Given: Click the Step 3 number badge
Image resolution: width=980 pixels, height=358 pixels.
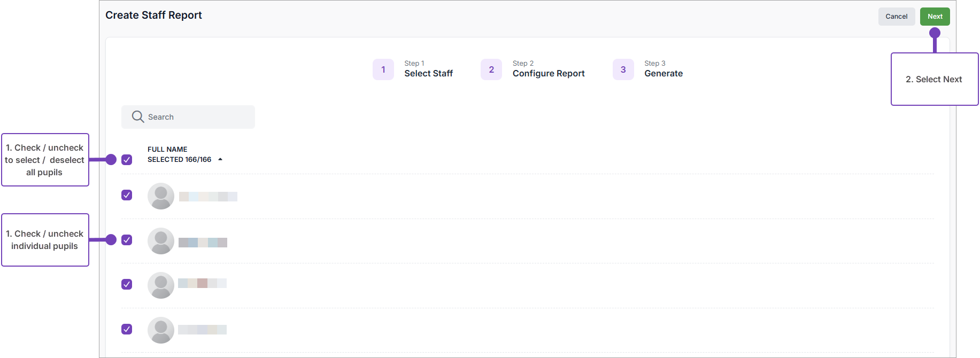Looking at the screenshot, I should (x=623, y=69).
